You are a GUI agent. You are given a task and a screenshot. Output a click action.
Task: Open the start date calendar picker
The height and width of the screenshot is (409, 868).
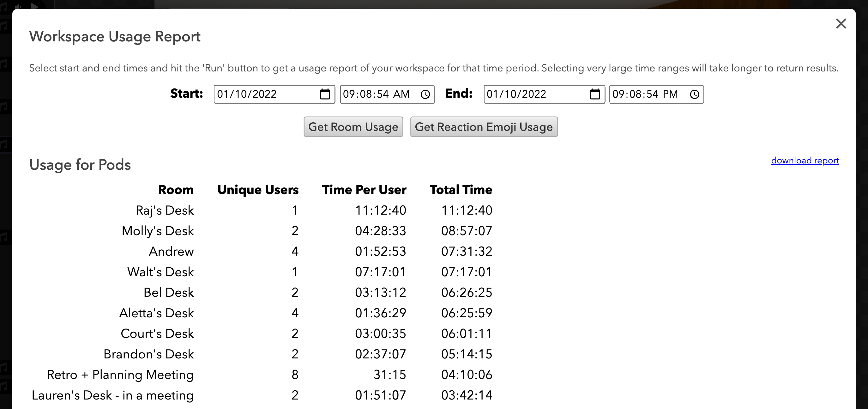[324, 94]
